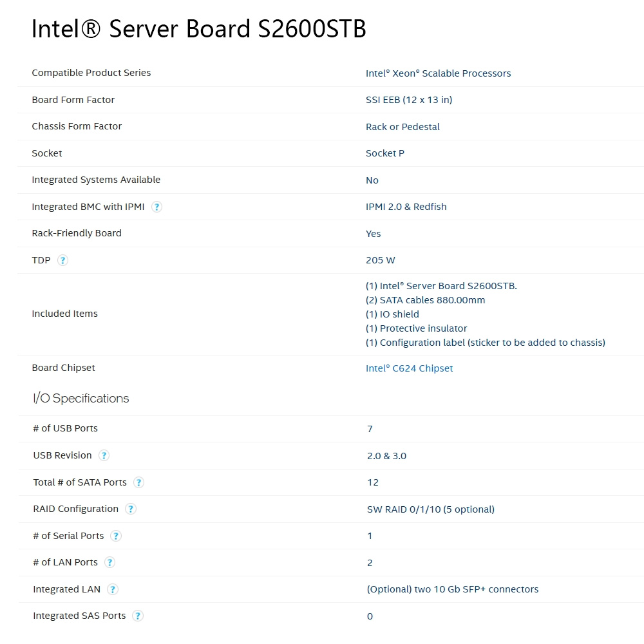Viewport: 644px width, 644px height.
Task: Click the Board Chipset label
Action: tap(63, 368)
